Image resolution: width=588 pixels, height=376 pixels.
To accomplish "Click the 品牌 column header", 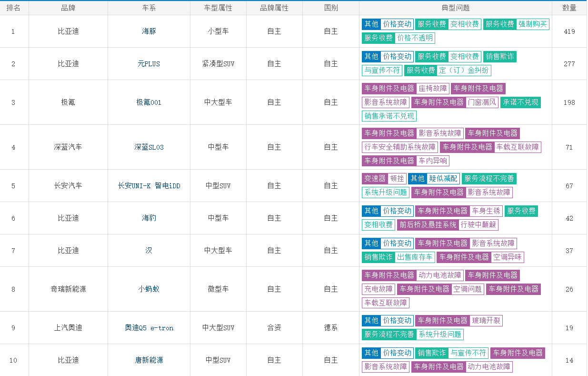I will pyautogui.click(x=68, y=8).
